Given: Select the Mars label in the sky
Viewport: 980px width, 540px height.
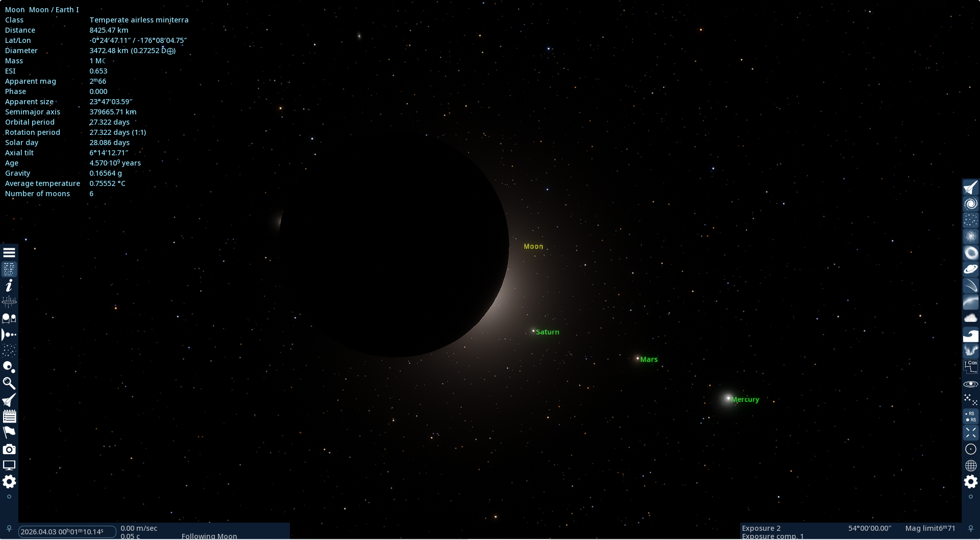Looking at the screenshot, I should click(649, 360).
